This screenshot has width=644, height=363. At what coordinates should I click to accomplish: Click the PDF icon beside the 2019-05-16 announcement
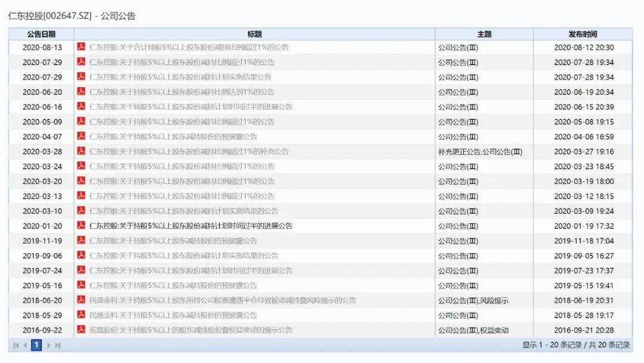coord(80,285)
